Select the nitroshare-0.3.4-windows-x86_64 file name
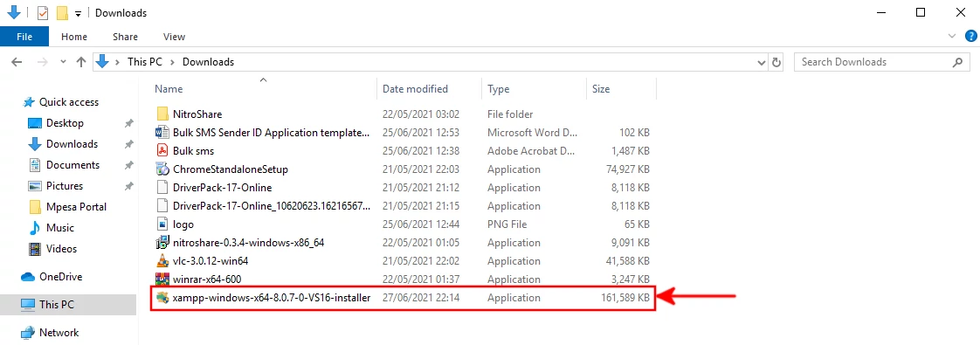Image resolution: width=980 pixels, height=345 pixels. (248, 243)
